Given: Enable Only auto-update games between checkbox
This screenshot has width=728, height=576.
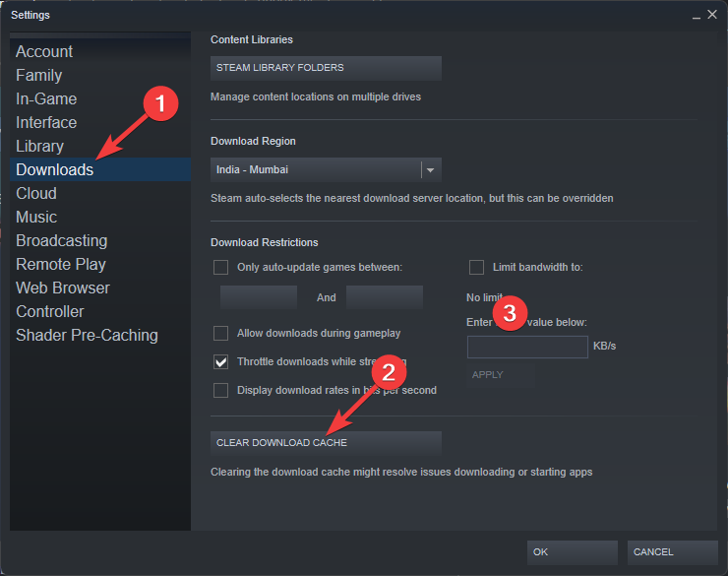Looking at the screenshot, I should click(x=220, y=268).
